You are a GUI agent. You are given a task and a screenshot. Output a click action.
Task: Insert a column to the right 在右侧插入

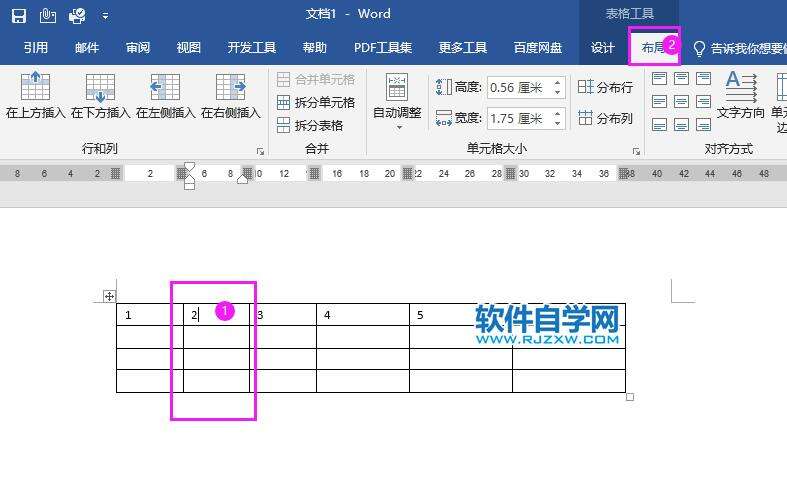(230, 95)
